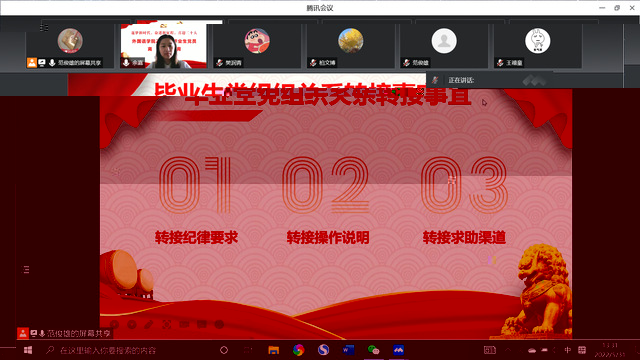Select the woman's live video thumbnail

163,46
